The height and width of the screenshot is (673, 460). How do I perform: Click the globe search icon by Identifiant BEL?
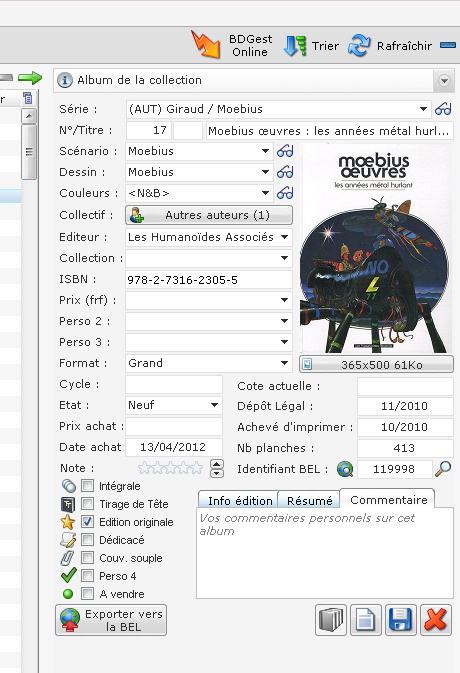(x=345, y=469)
